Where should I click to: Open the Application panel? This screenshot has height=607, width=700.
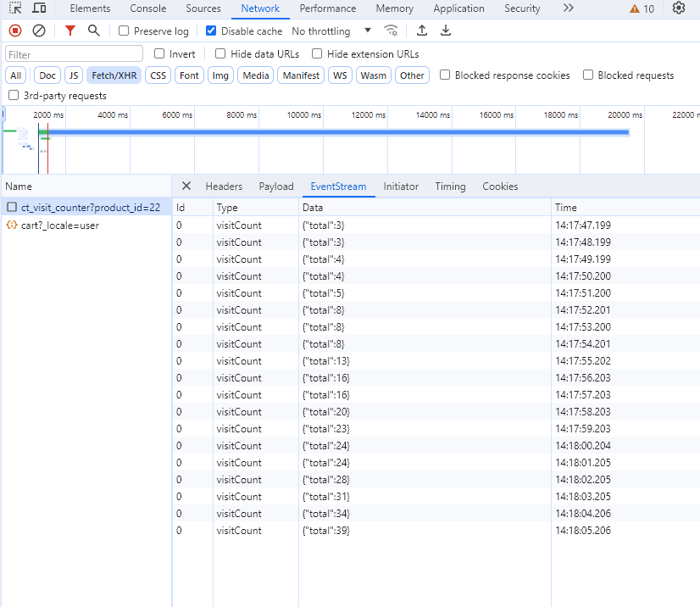click(458, 8)
